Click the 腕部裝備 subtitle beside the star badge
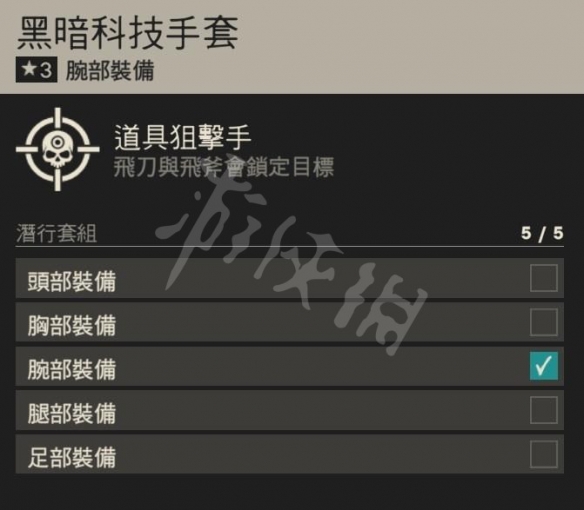The width and height of the screenshot is (584, 510). pyautogui.click(x=110, y=70)
